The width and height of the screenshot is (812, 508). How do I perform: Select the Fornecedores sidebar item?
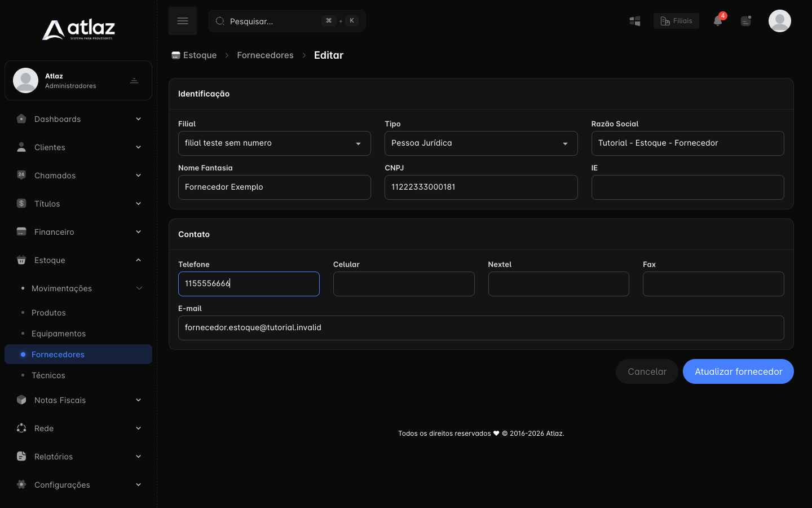click(78, 354)
